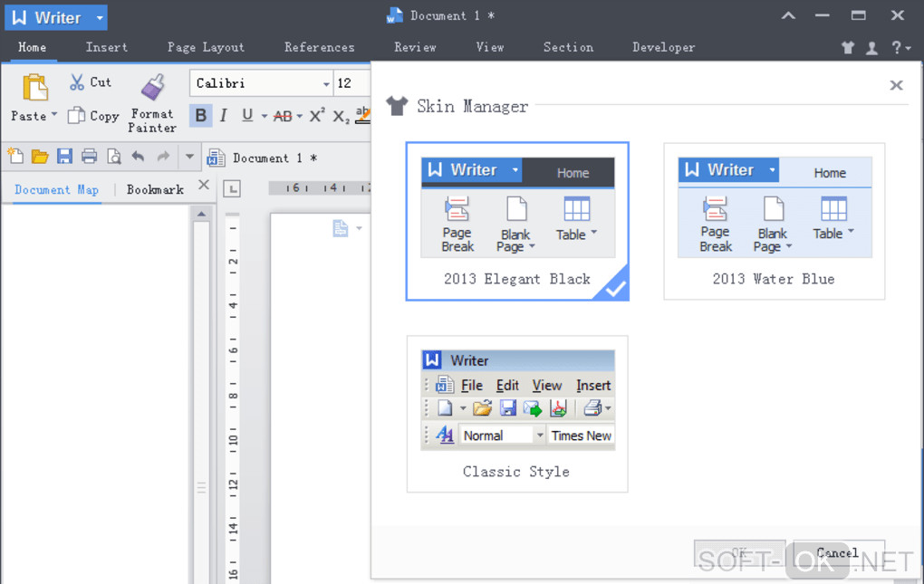924x584 pixels.
Task: Click Cancel in Skin Manager
Action: point(839,553)
